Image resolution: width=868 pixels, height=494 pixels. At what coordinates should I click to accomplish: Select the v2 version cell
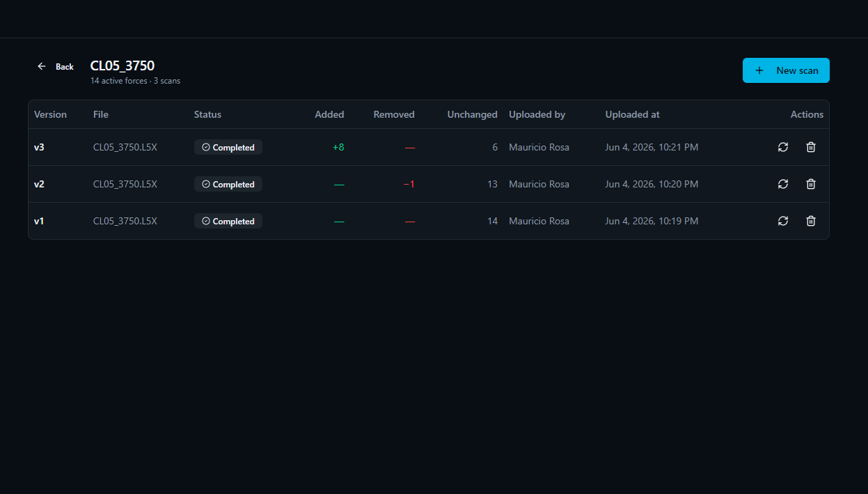click(39, 184)
